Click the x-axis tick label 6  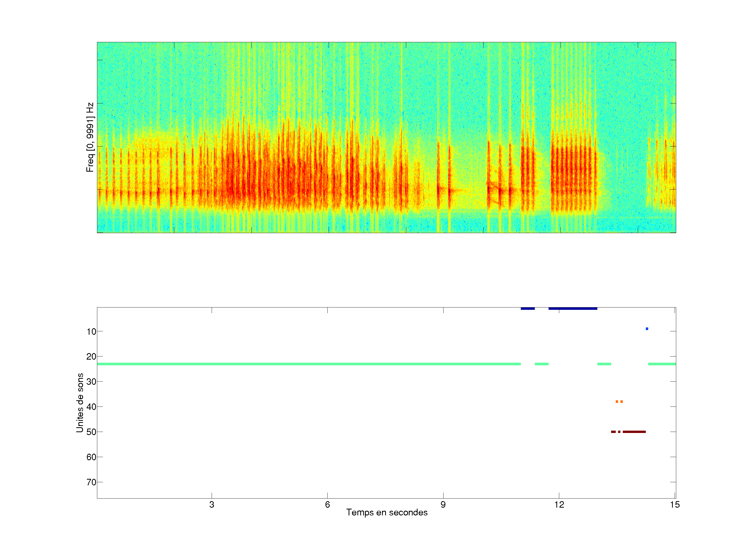tap(327, 505)
